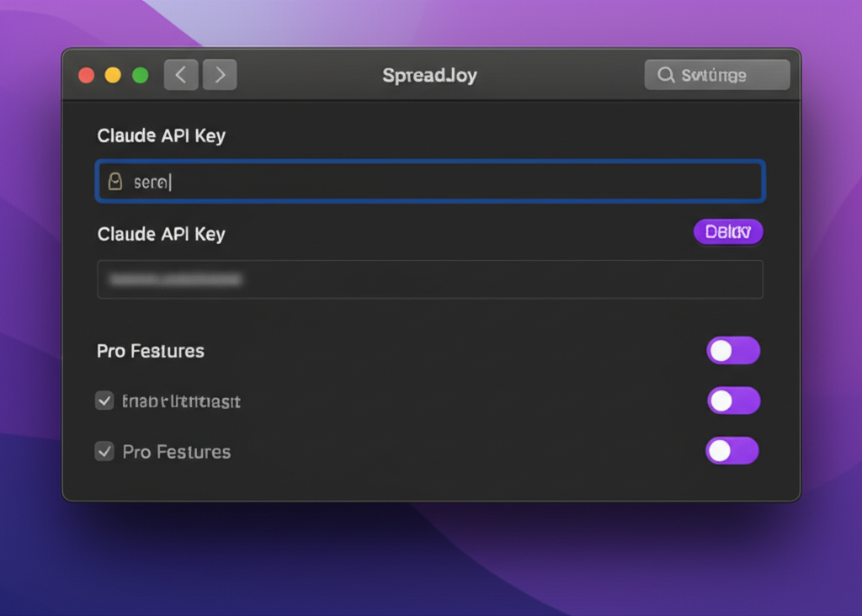
Task: Minimize the window using the yellow button
Action: [113, 75]
